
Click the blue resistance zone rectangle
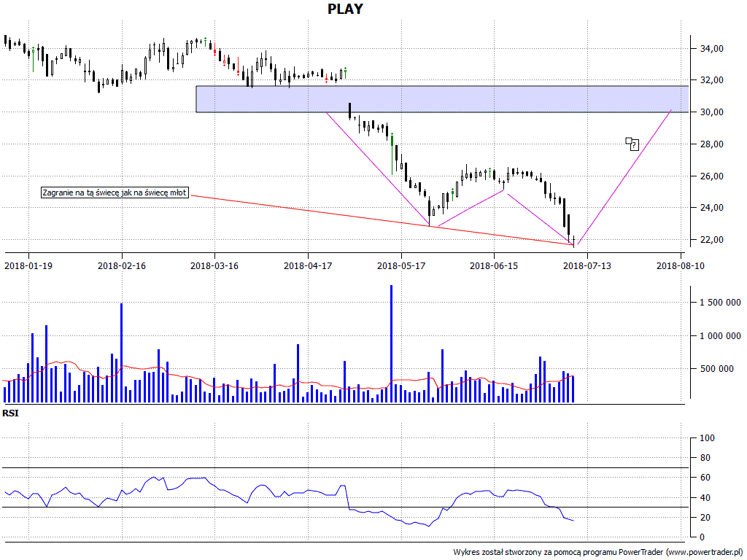pos(442,99)
